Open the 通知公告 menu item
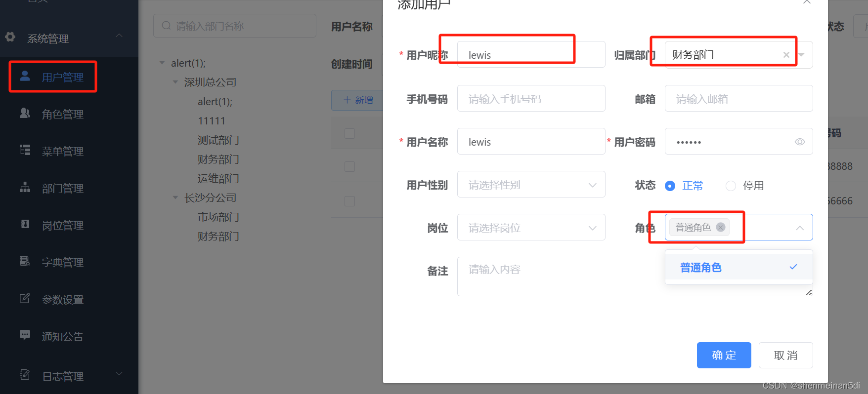Image resolution: width=868 pixels, height=394 pixels. pos(69,336)
